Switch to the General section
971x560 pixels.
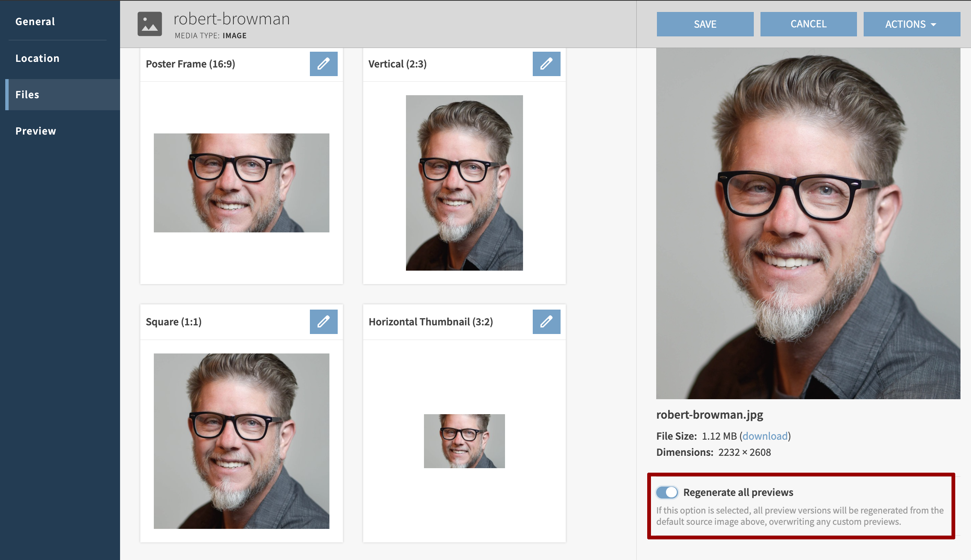coord(35,21)
